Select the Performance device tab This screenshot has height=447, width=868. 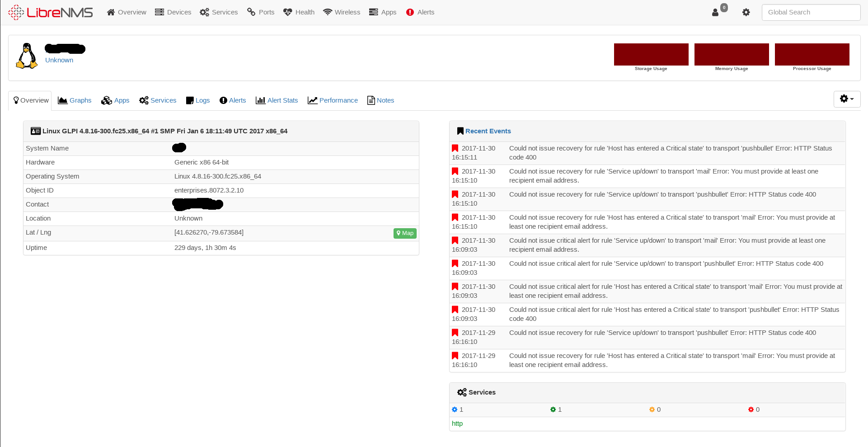pyautogui.click(x=333, y=100)
